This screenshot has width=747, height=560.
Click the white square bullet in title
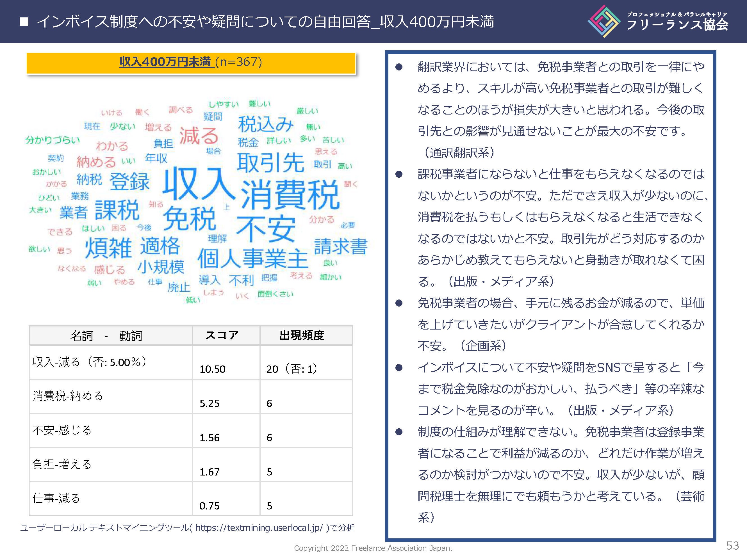(x=24, y=22)
